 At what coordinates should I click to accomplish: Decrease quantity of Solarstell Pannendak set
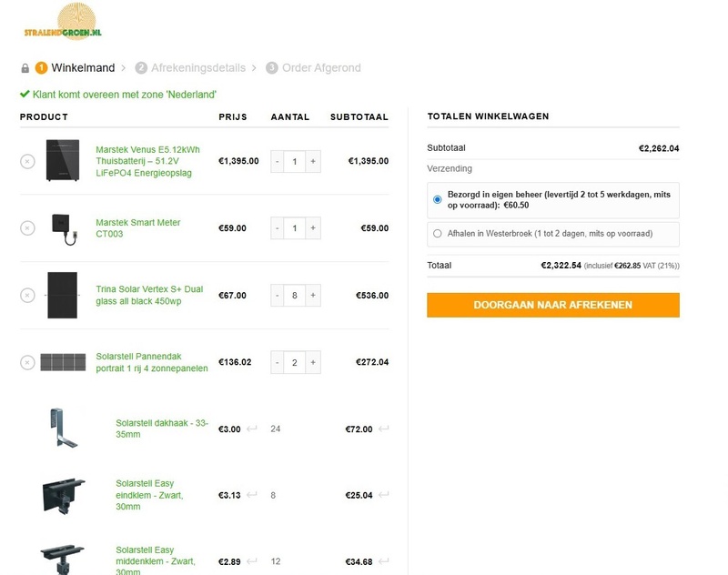(x=278, y=362)
